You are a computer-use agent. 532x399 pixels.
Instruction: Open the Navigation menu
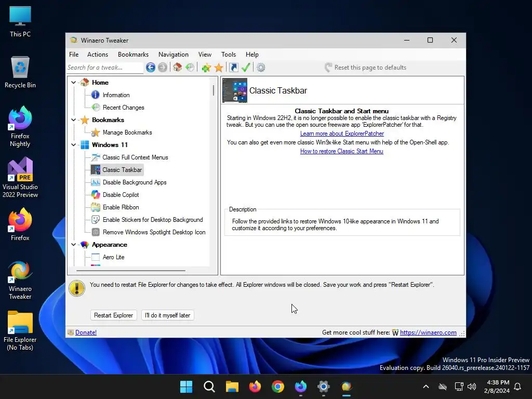pos(174,54)
